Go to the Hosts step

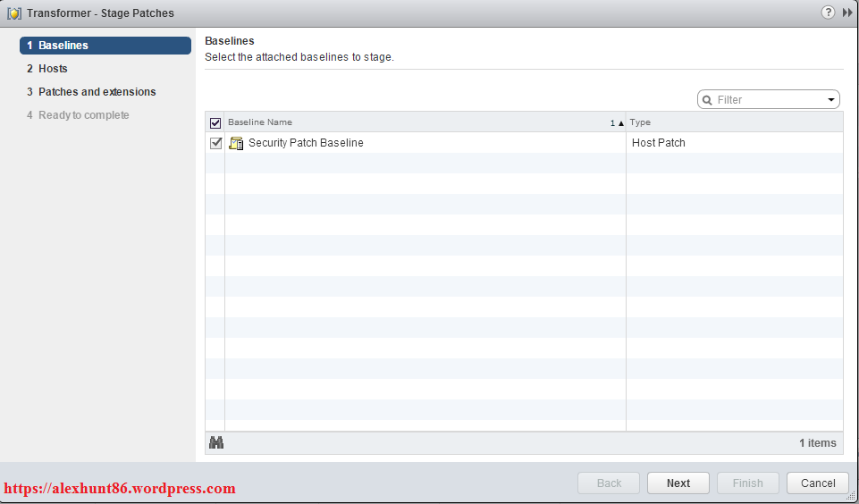[53, 69]
